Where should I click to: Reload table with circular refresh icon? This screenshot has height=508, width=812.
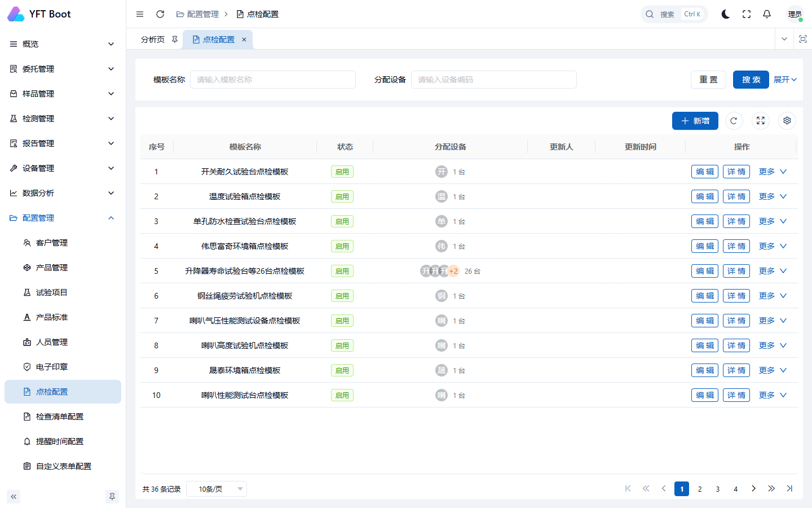[734, 121]
